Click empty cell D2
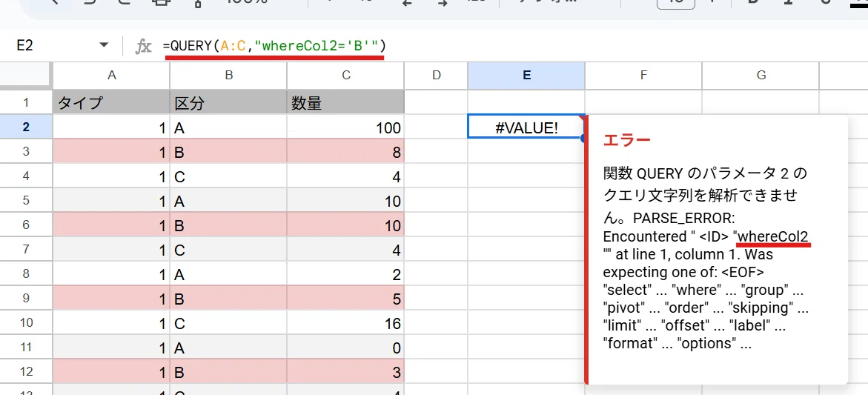The image size is (868, 395). pos(436,127)
